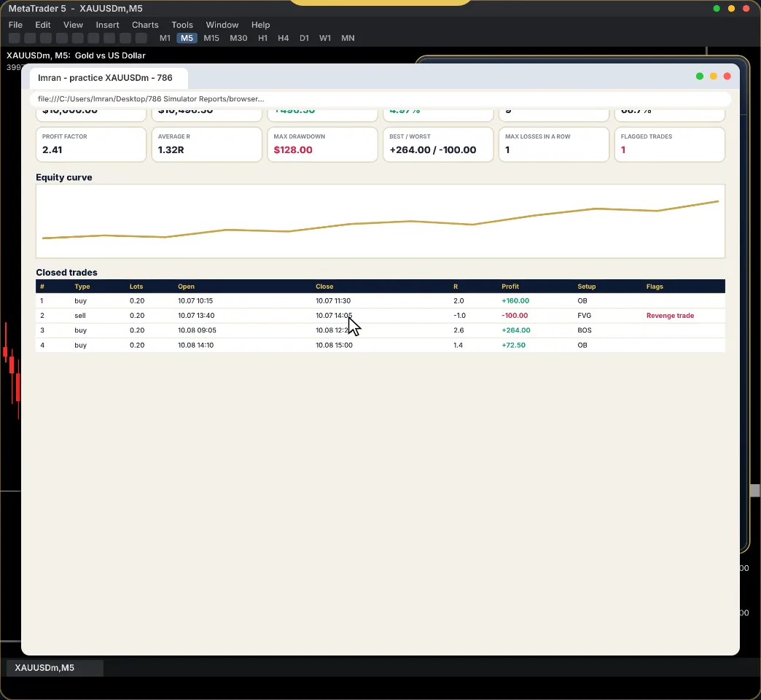Screen dimensions: 761x700
Task: Open the Window menu
Action: pyautogui.click(x=222, y=25)
